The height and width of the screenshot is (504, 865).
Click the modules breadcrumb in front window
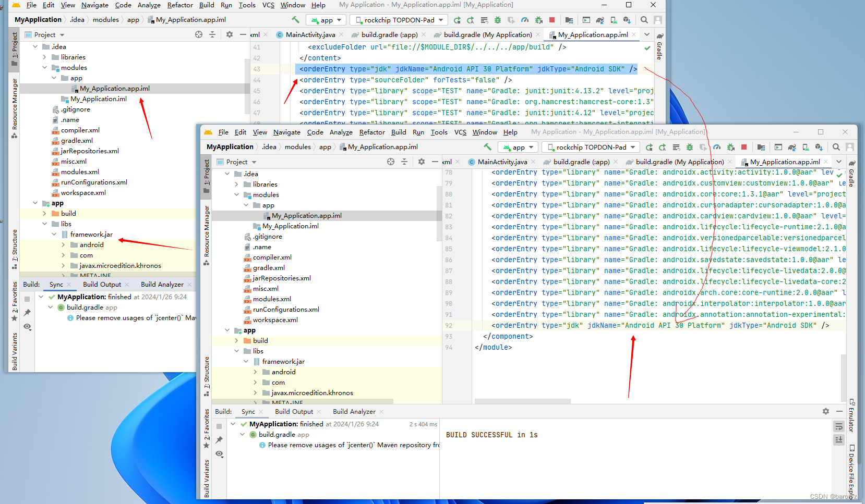pyautogui.click(x=298, y=147)
